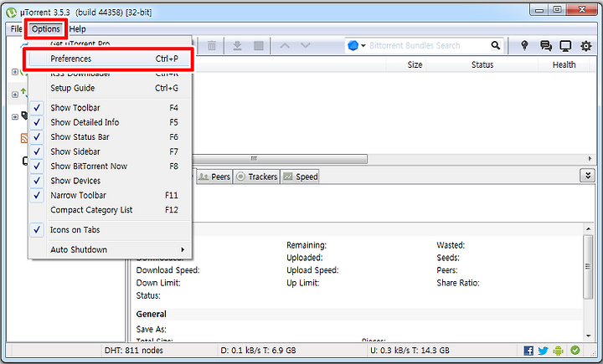The width and height of the screenshot is (603, 364).
Task: Click the start download arrow icon
Action: [x=237, y=46]
